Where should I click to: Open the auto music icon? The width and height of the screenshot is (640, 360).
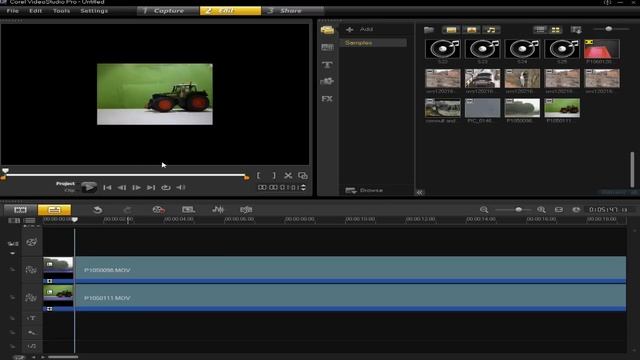point(246,210)
